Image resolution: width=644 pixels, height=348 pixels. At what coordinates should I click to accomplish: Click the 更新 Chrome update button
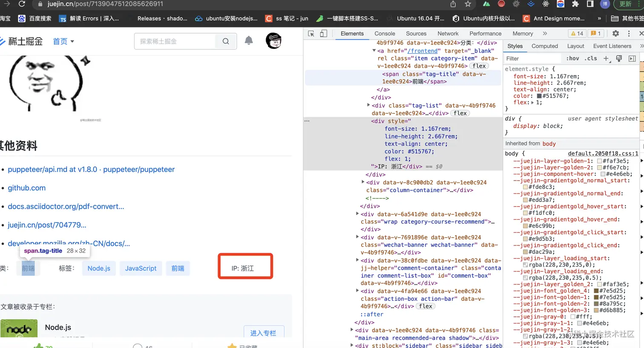tap(625, 4)
